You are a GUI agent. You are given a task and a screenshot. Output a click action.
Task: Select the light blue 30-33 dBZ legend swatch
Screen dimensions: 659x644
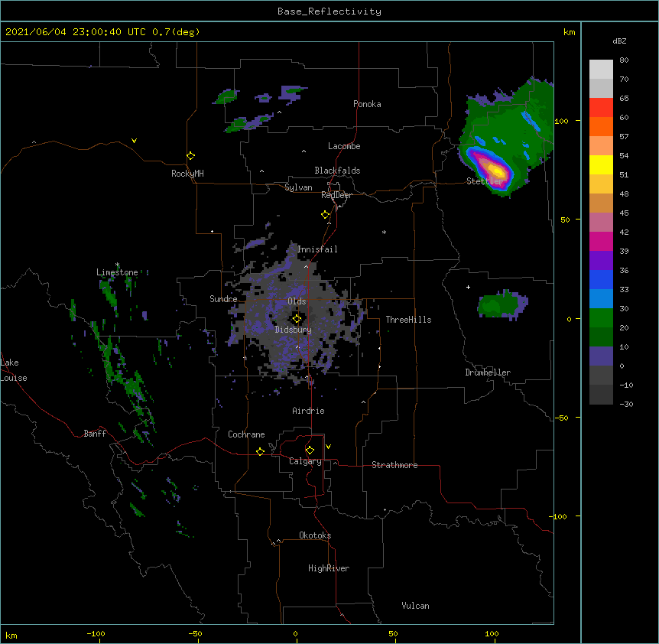pyautogui.click(x=601, y=299)
